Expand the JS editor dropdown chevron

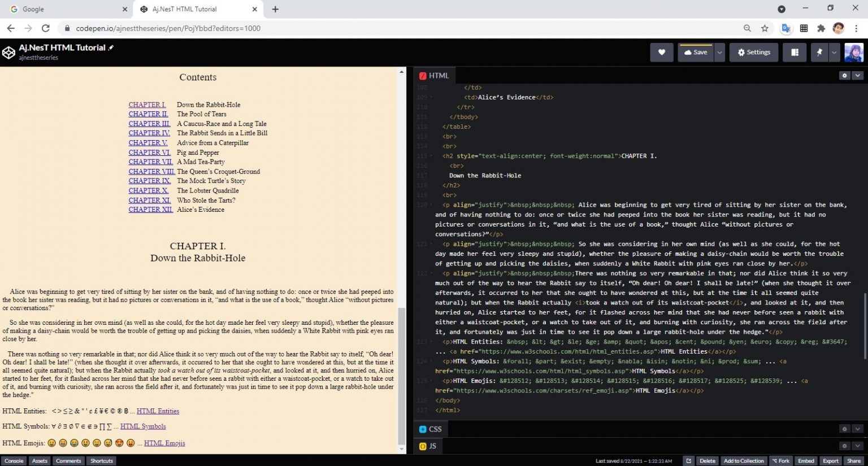click(857, 446)
